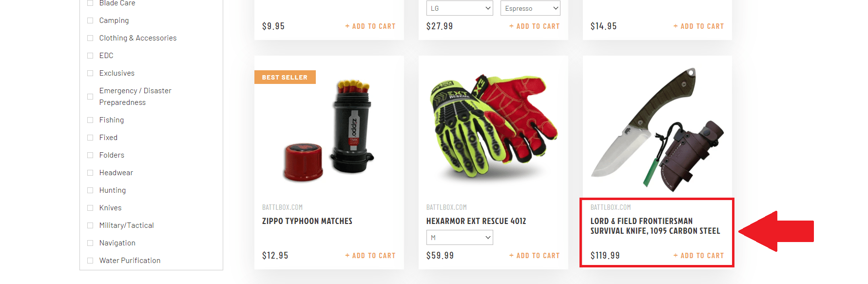The image size is (868, 284).
Task: Toggle the EDC filter checkbox
Action: pyautogui.click(x=90, y=56)
